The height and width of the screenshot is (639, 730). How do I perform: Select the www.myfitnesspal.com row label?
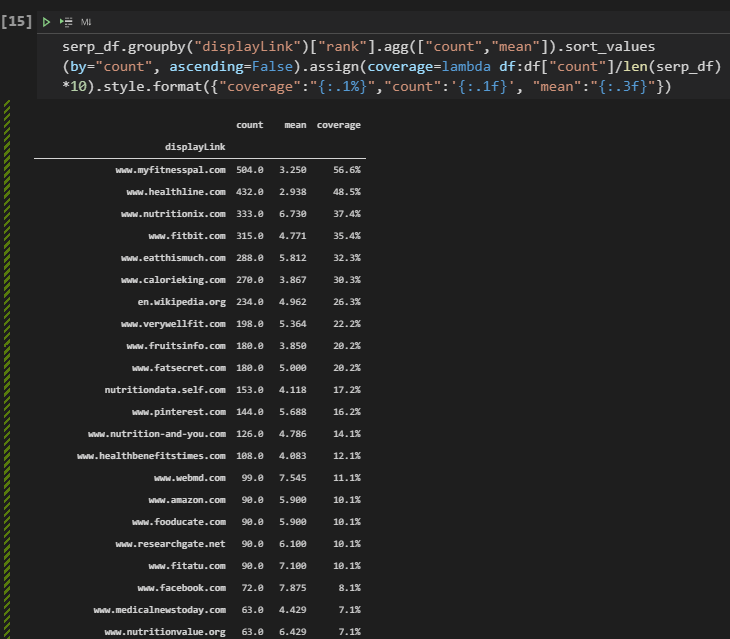pos(170,170)
